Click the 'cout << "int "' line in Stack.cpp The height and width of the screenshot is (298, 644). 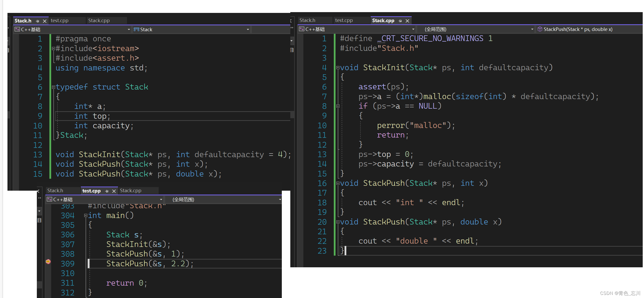coord(411,203)
